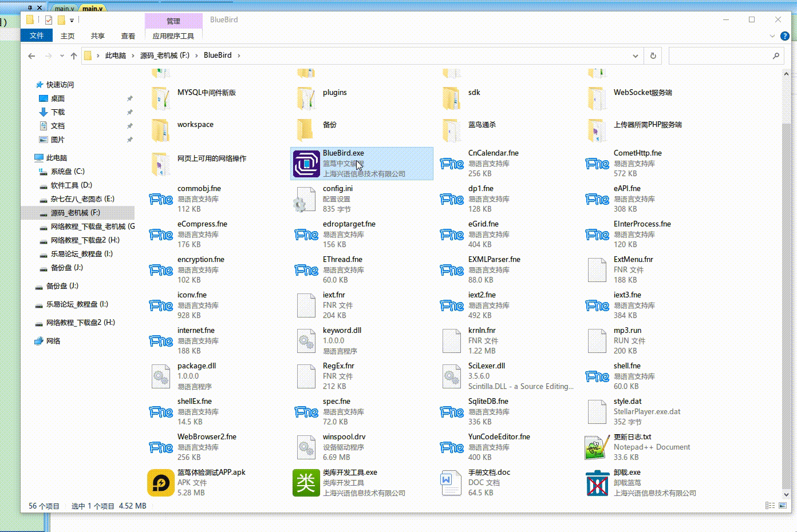Select the BlueBird.exe application icon

pyautogui.click(x=306, y=164)
